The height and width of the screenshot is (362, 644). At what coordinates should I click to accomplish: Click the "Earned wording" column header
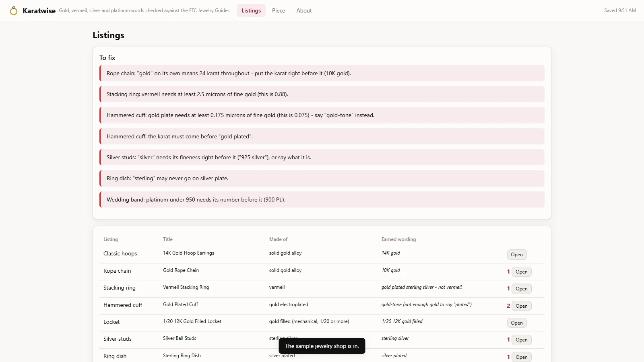click(398, 239)
